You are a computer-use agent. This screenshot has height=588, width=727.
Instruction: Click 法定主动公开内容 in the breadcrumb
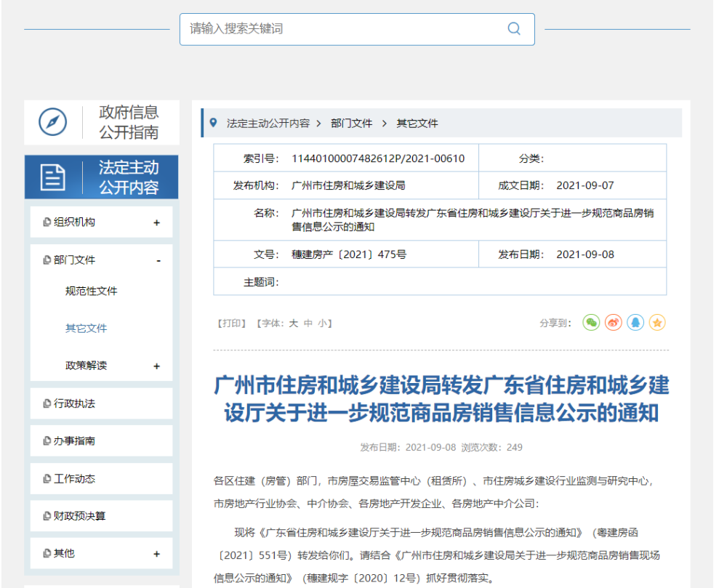coord(268,124)
